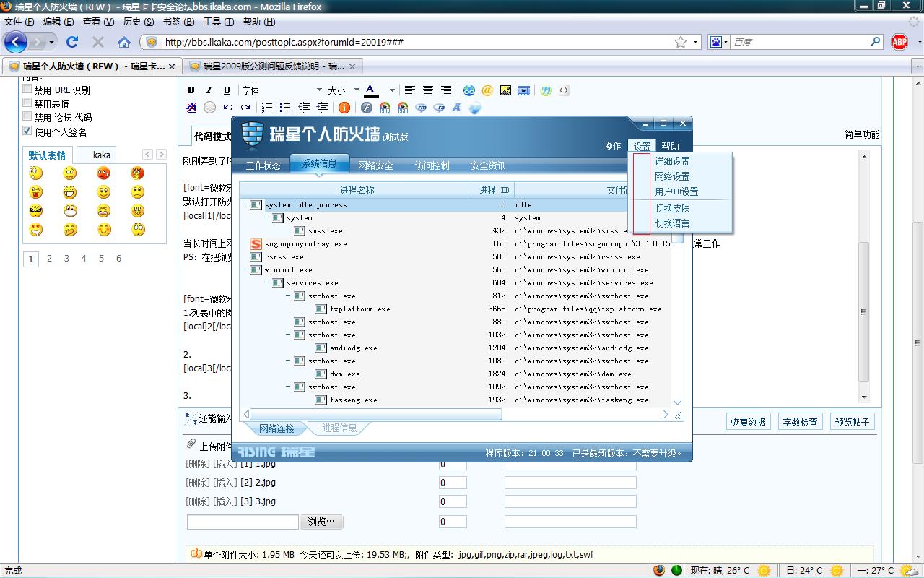Collapse the services.exe process tree node
Viewport: 924px width, 578px height.
[268, 283]
